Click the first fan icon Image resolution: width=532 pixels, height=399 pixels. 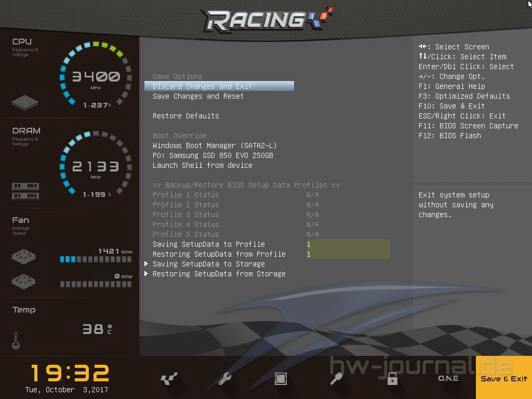pos(23,257)
